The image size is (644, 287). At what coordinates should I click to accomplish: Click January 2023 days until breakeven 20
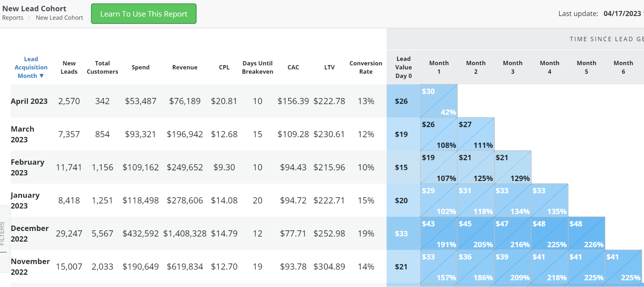click(x=257, y=200)
